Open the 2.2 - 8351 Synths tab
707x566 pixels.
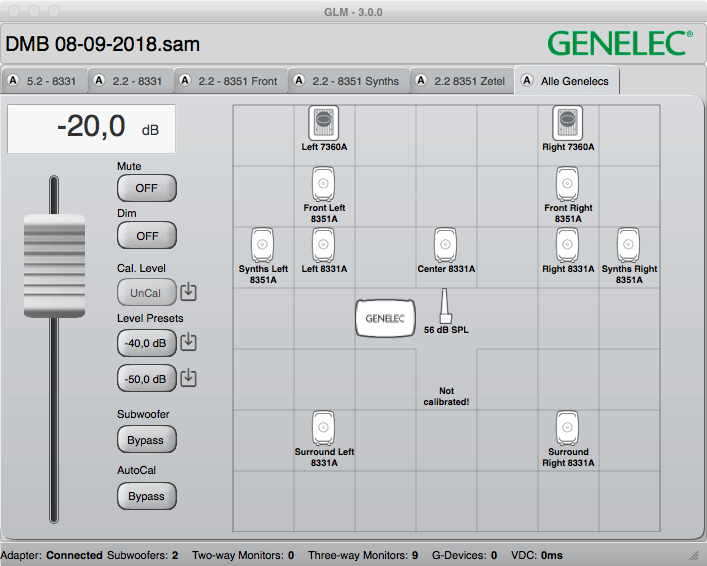pyautogui.click(x=349, y=81)
